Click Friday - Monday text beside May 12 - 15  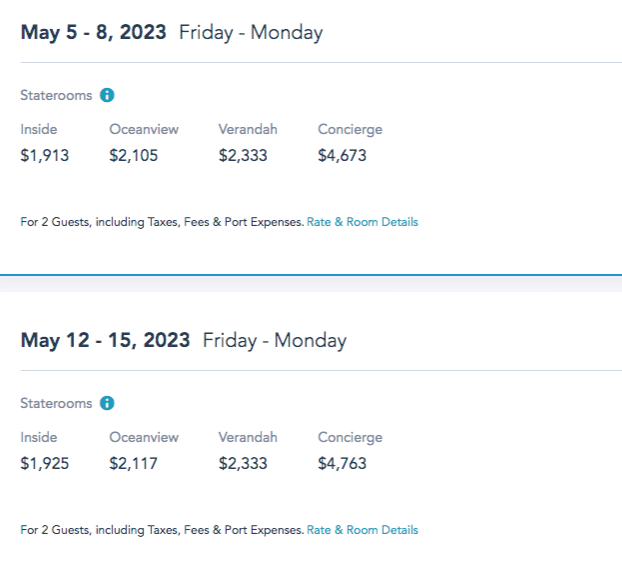275,341
